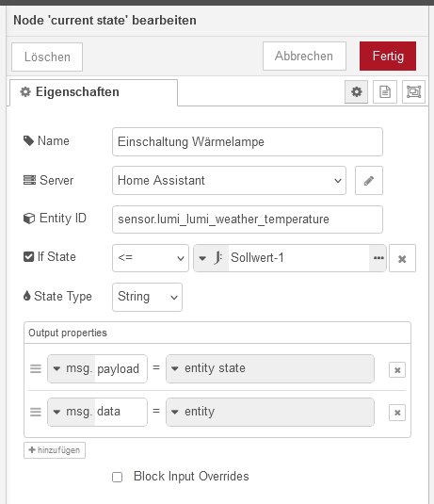Toggle the If State checkbox
This screenshot has width=434, height=504.
click(28, 257)
